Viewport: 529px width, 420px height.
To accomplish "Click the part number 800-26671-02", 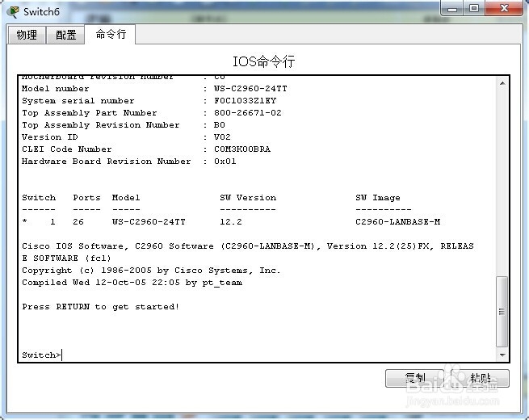I will pyautogui.click(x=248, y=113).
